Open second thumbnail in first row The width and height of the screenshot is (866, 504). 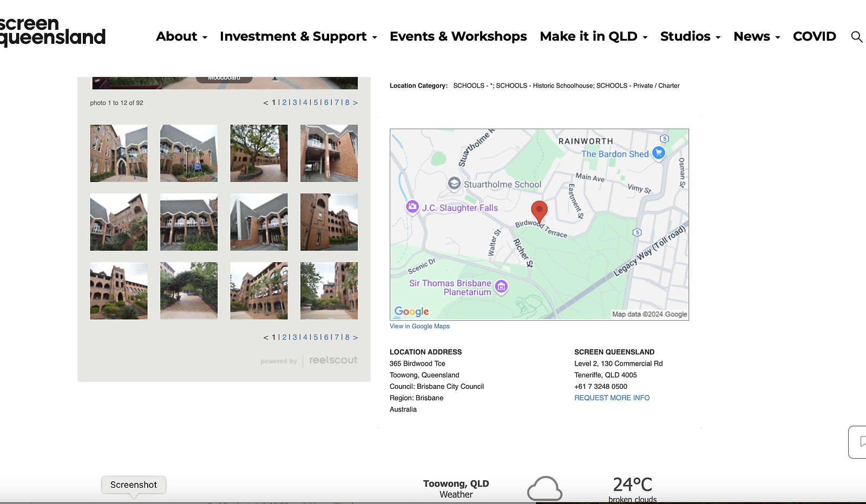point(189,153)
